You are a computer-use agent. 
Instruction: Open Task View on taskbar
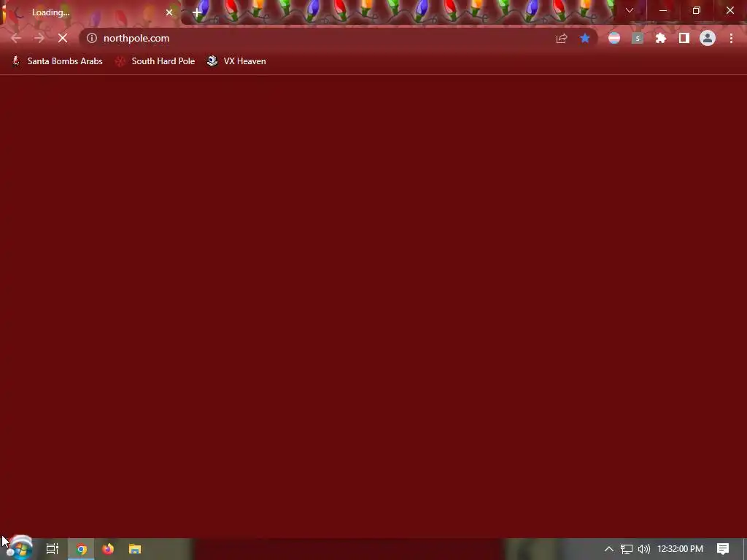pyautogui.click(x=53, y=549)
